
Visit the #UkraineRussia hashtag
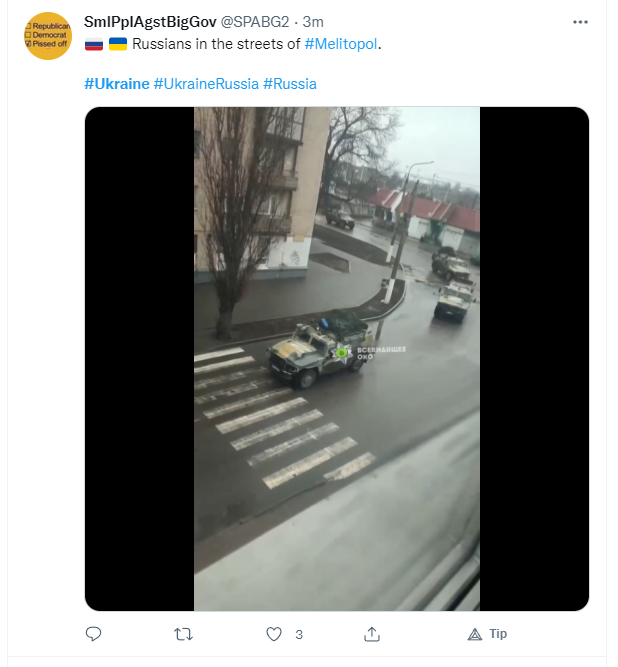(206, 84)
